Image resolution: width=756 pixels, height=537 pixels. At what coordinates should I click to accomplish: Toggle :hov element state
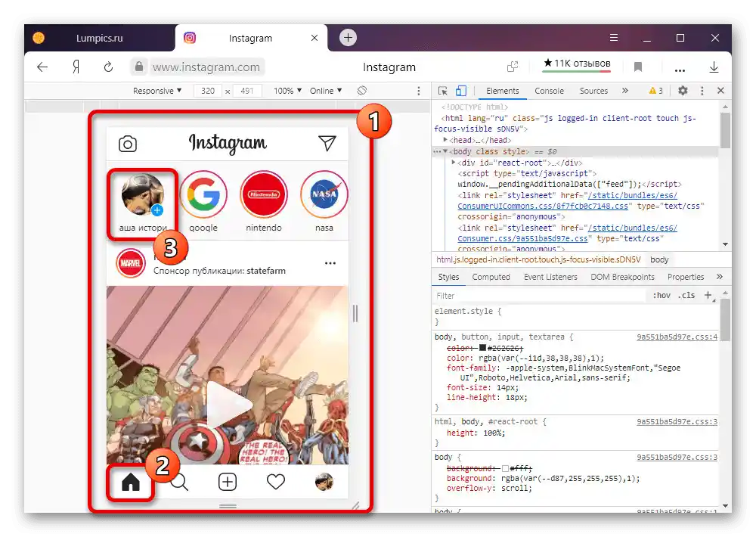pos(661,295)
